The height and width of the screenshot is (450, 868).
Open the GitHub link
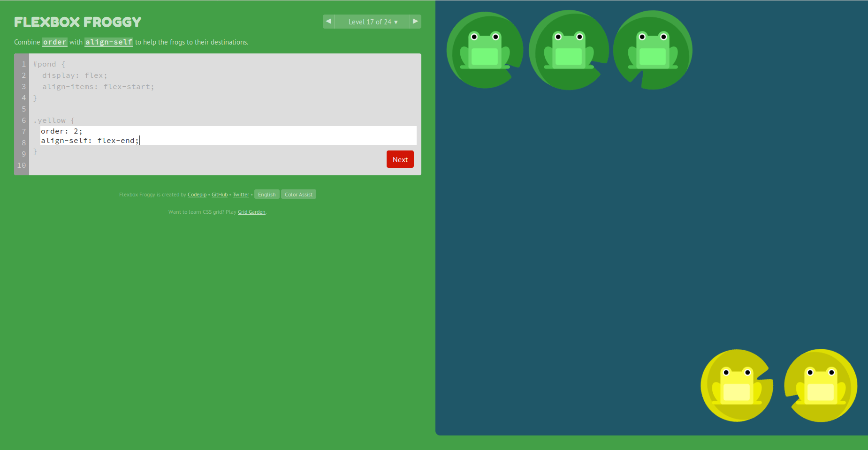[220, 195]
